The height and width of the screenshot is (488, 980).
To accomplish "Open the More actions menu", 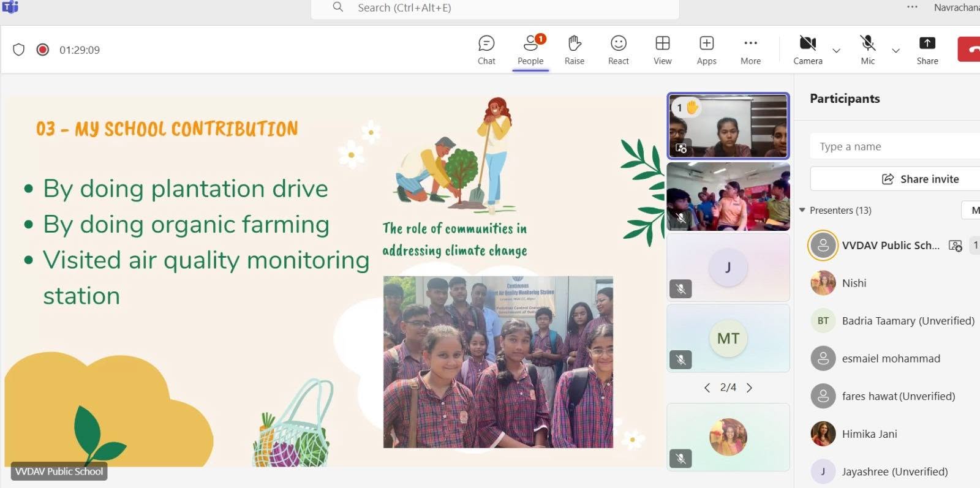I will coord(750,50).
